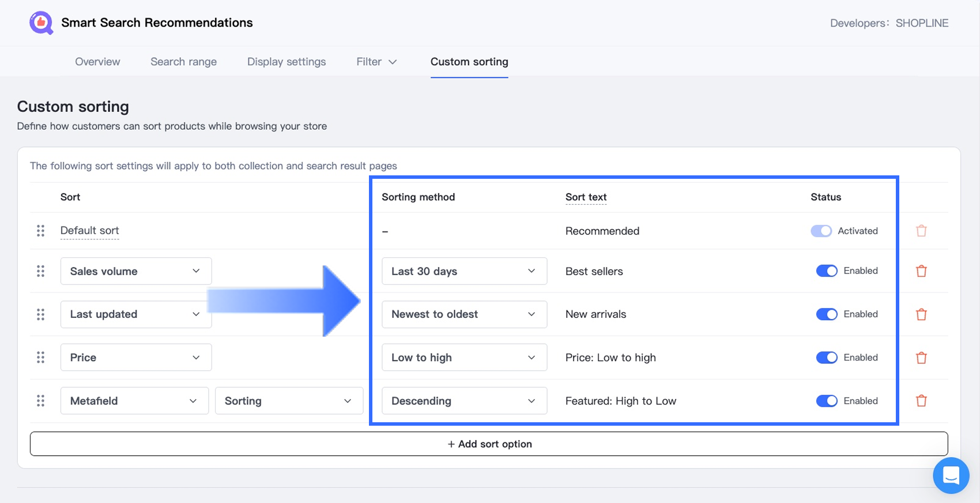Click Add sort option button
980x503 pixels.
tap(489, 444)
